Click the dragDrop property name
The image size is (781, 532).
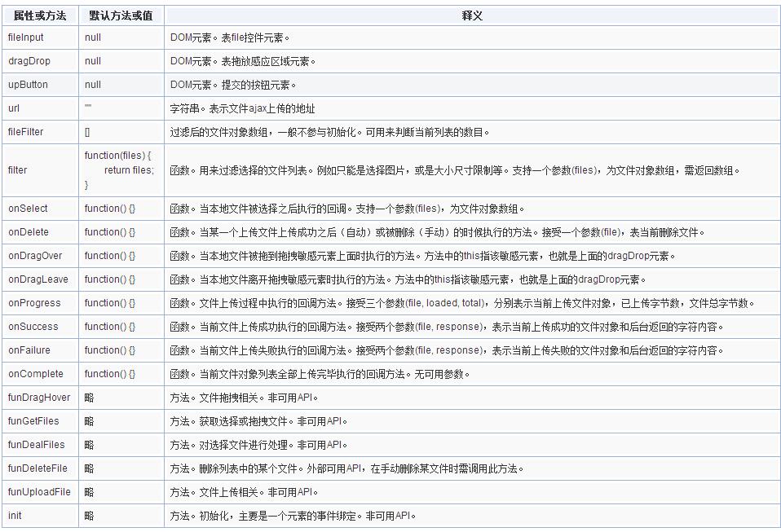click(x=29, y=61)
